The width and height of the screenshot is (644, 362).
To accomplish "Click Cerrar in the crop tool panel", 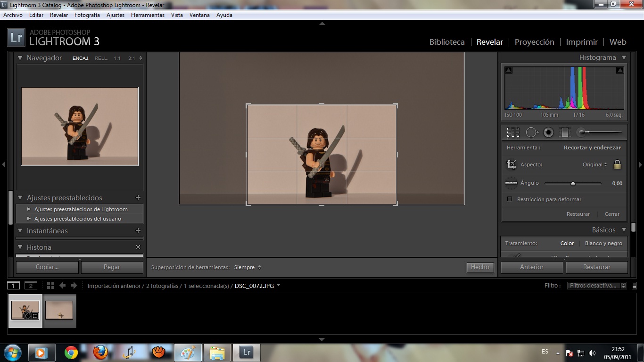I will (612, 214).
